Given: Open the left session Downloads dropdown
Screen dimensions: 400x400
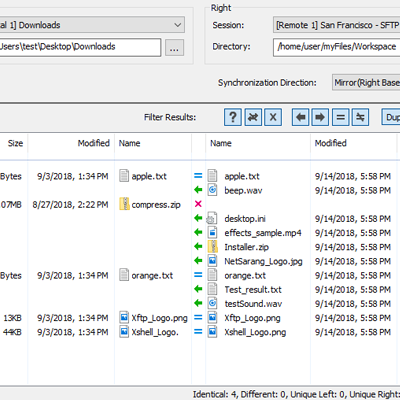Looking at the screenshot, I should (x=92, y=25).
